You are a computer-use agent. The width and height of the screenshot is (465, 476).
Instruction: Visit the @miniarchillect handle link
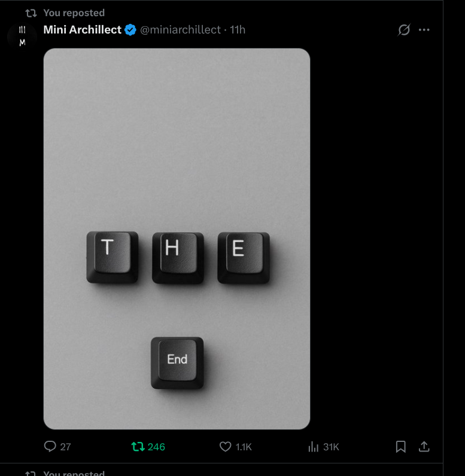click(x=180, y=30)
